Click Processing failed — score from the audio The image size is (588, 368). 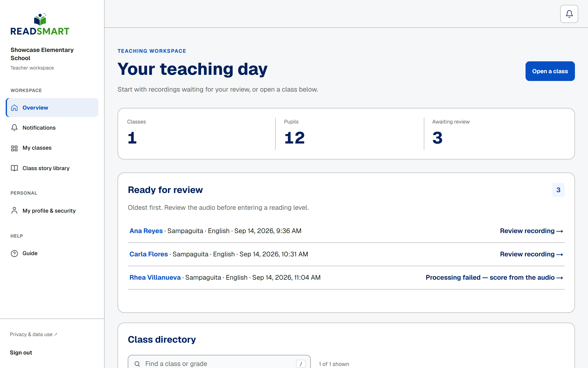coord(494,277)
